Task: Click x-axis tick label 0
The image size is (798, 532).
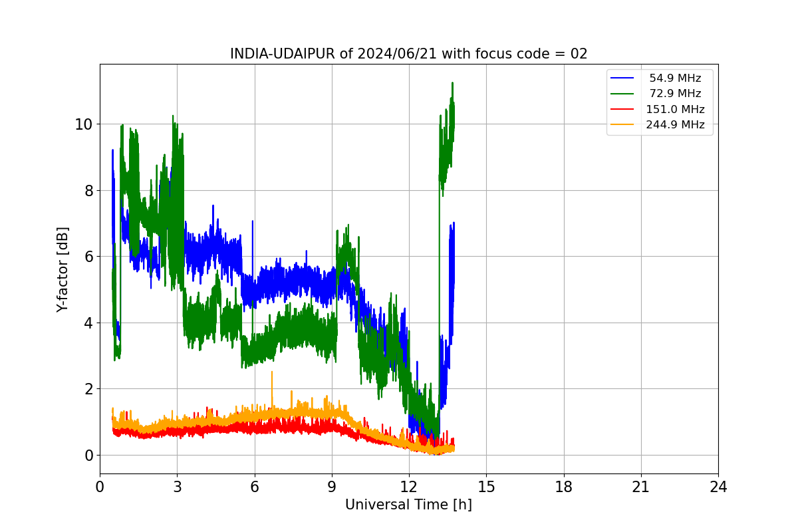Action: (x=100, y=487)
